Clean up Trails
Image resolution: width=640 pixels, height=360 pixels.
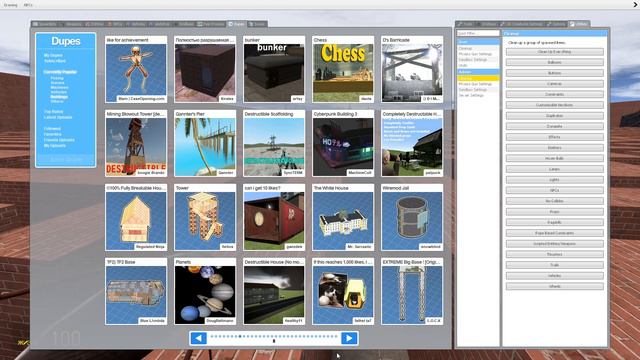(555, 265)
